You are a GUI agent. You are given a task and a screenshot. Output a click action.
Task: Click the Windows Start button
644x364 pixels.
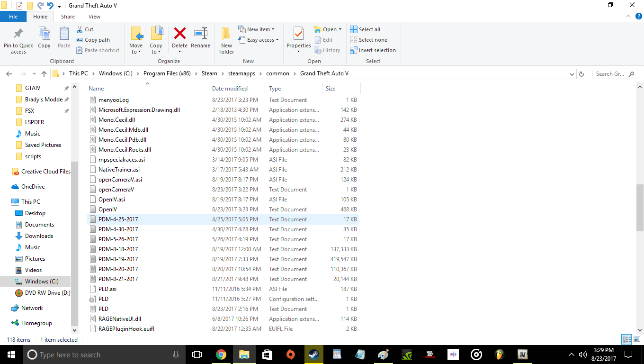pos(11,355)
